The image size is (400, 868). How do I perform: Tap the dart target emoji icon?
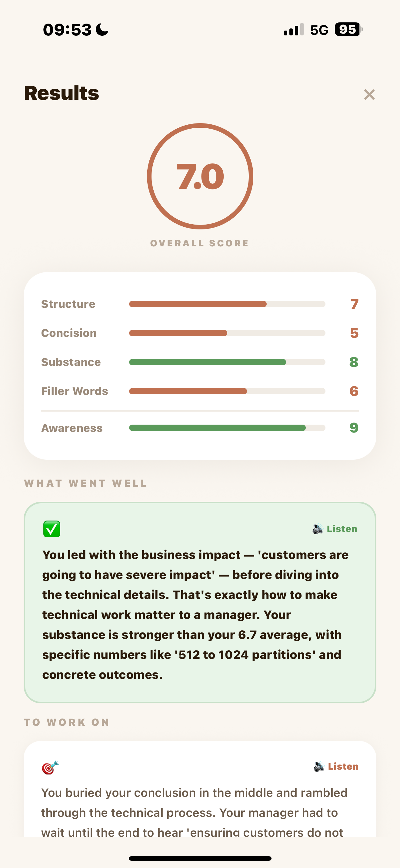click(50, 768)
